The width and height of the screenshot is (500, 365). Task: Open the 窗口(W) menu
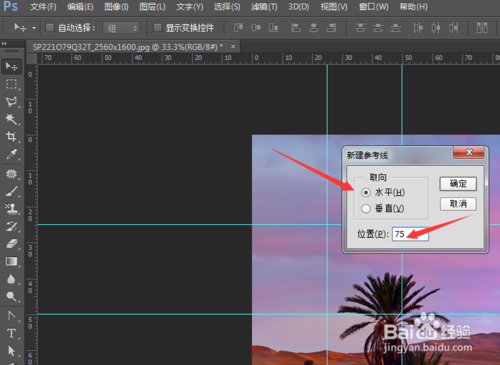click(374, 7)
